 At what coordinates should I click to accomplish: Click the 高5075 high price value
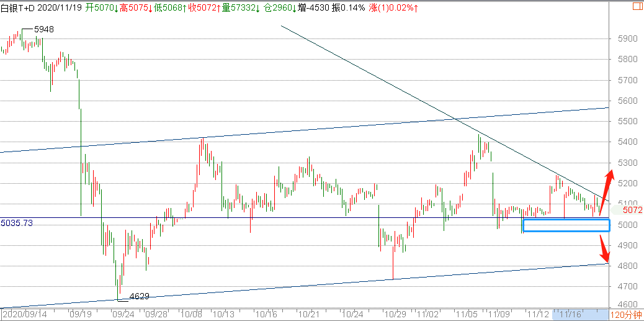135,7
